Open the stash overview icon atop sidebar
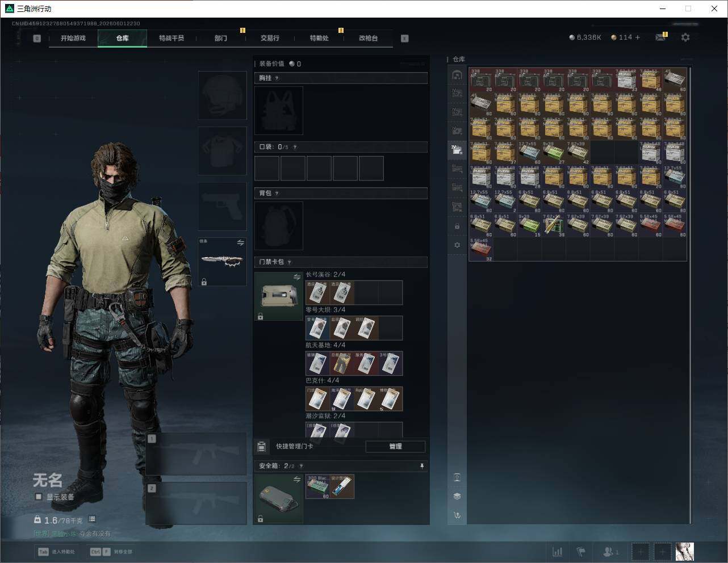This screenshot has width=728, height=563. (457, 75)
